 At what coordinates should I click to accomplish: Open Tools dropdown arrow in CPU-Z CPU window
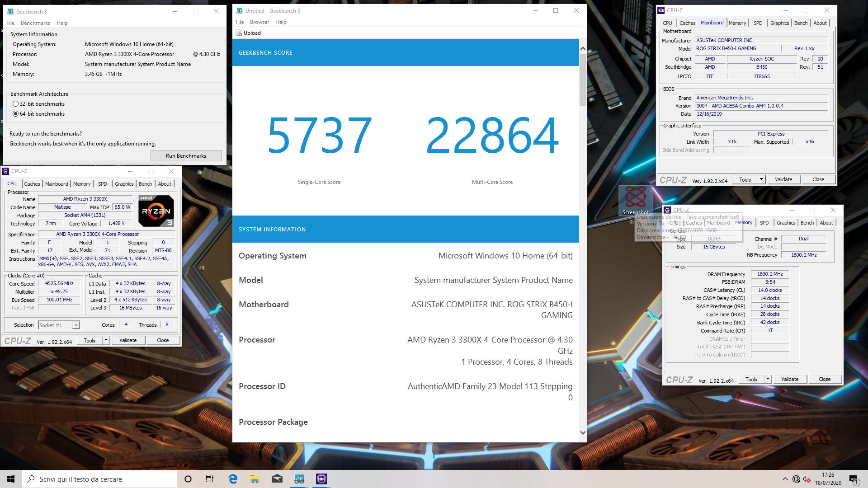pos(106,340)
